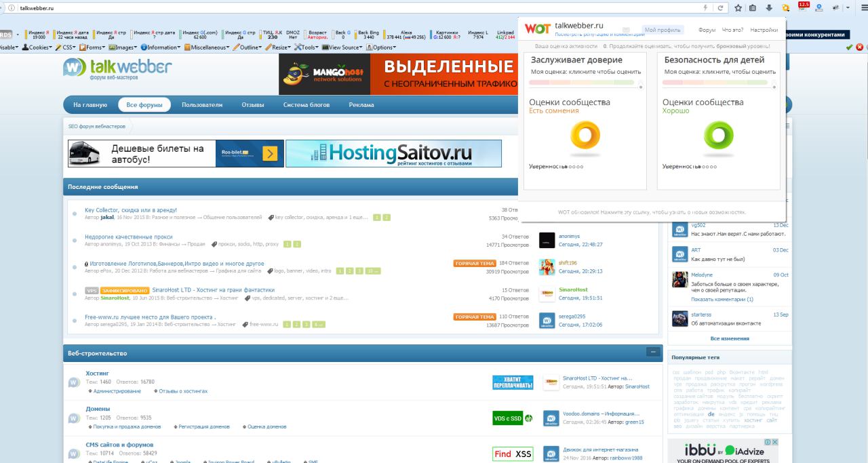Click the Дешевые билеты на автобус banner
The image size is (868, 463).
(x=176, y=153)
